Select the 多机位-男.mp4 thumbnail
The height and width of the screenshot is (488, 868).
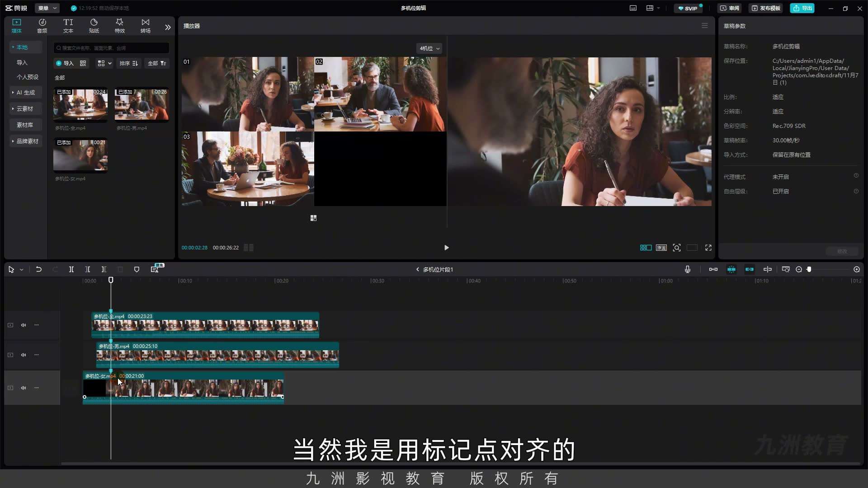142,104
